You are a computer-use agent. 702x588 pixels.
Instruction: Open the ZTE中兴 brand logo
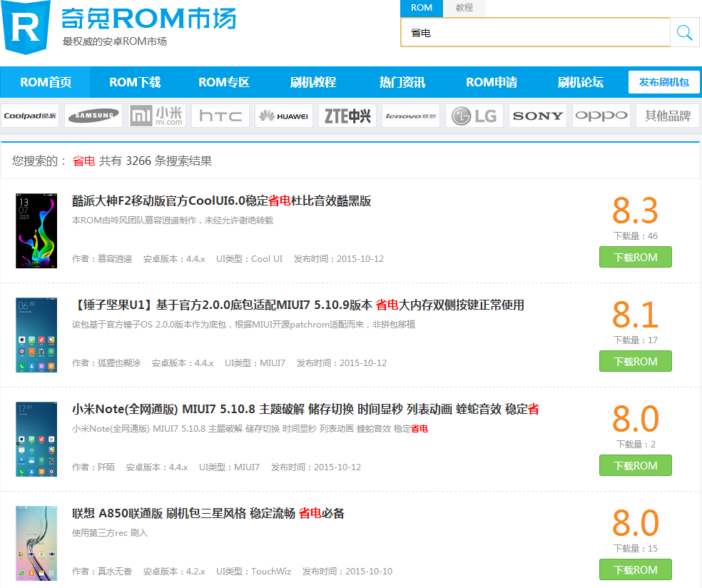pyautogui.click(x=347, y=116)
